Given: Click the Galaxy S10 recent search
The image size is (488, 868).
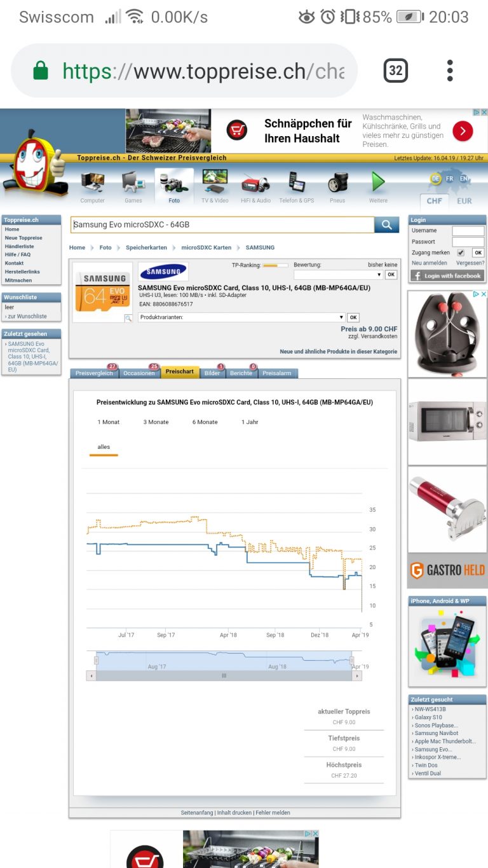Looking at the screenshot, I should click(x=428, y=717).
